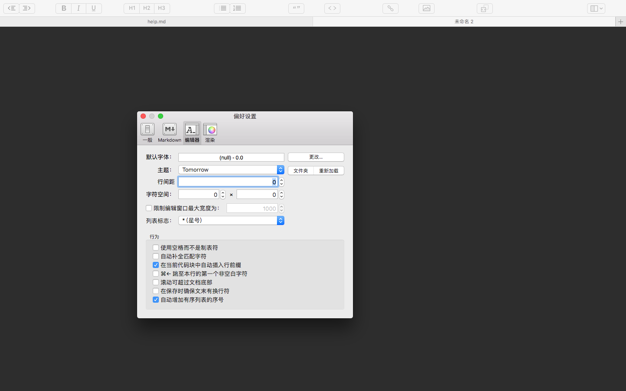Zoom the 偏好设置 window with green button
The image size is (626, 391).
pyautogui.click(x=160, y=116)
